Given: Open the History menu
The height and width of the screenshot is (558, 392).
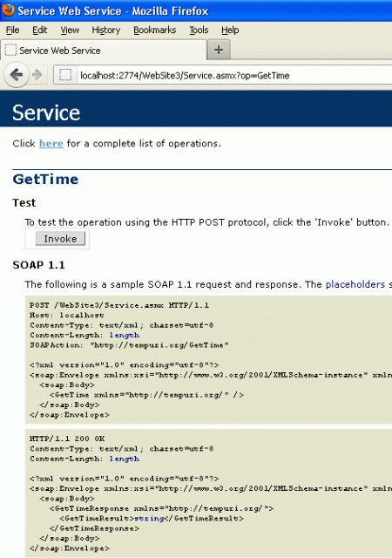Looking at the screenshot, I should pos(106,31).
